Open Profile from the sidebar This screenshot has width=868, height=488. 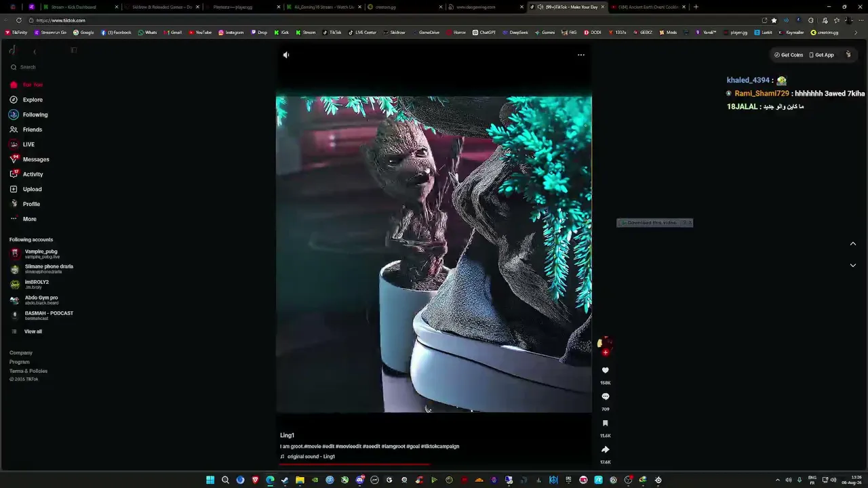pos(25,204)
